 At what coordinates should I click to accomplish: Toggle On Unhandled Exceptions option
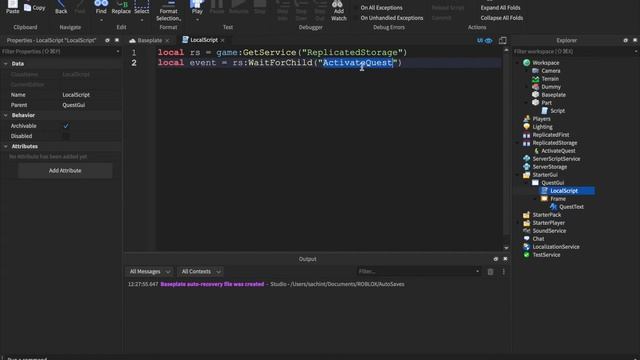point(391,18)
